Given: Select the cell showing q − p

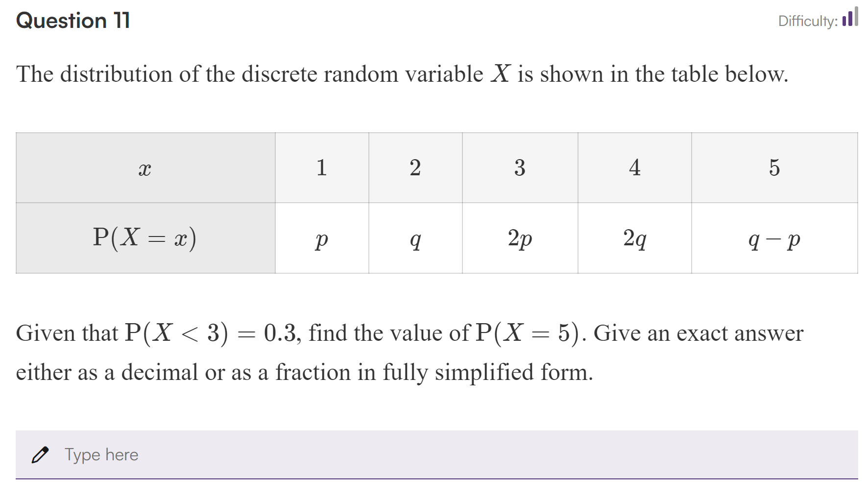Looking at the screenshot, I should point(774,239).
